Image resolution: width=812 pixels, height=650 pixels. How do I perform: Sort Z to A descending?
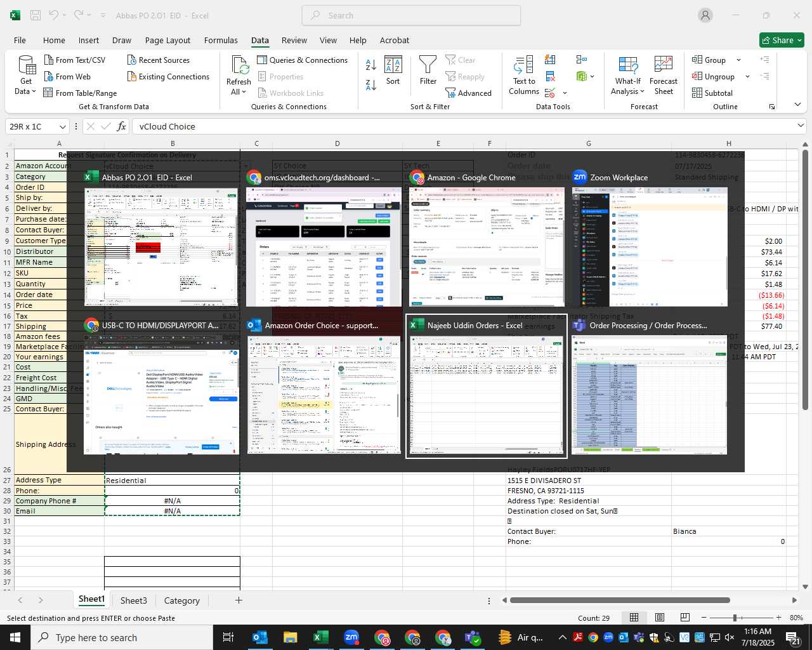click(371, 84)
